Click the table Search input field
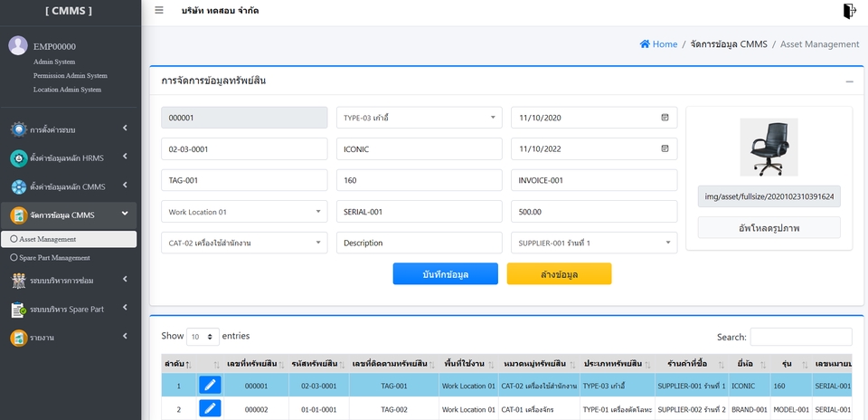The width and height of the screenshot is (868, 420). point(801,337)
